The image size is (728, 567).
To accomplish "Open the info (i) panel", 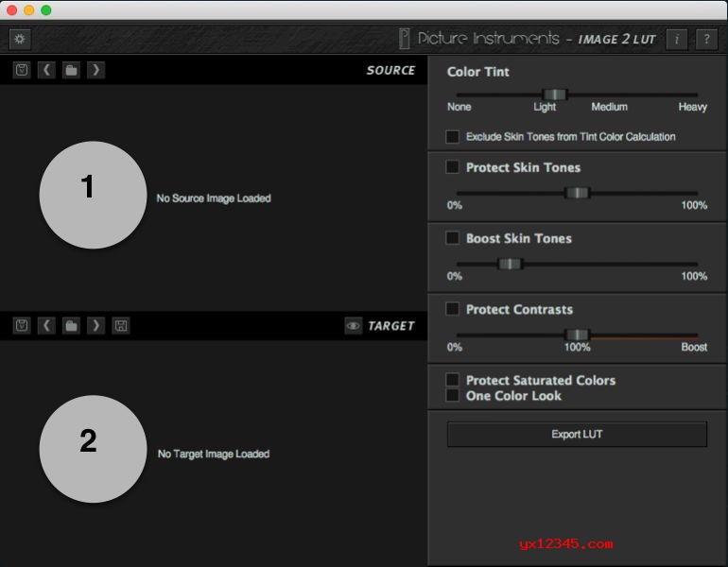I will [x=677, y=39].
